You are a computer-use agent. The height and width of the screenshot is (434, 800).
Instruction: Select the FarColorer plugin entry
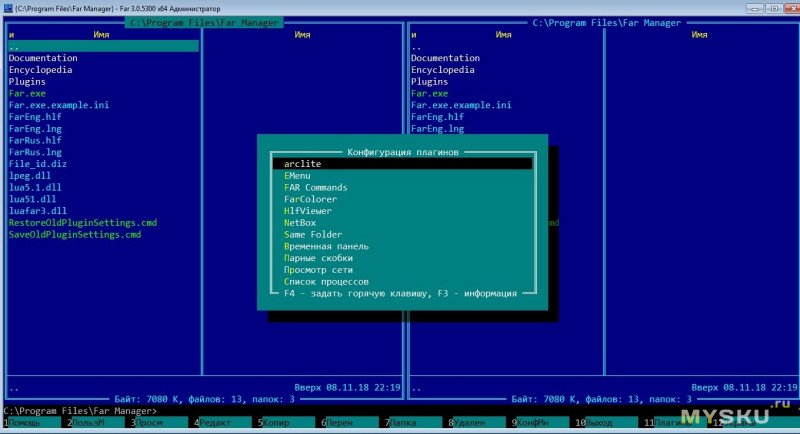click(311, 199)
